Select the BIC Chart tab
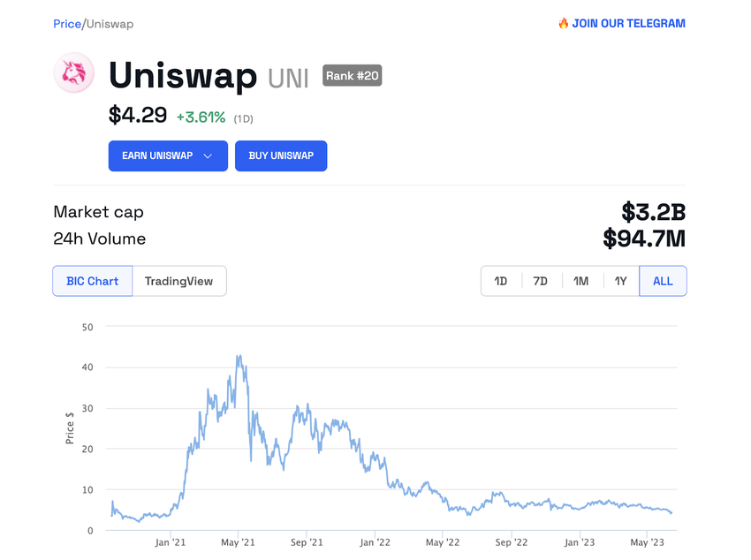Screen dimensions: 751x560 click(x=92, y=281)
